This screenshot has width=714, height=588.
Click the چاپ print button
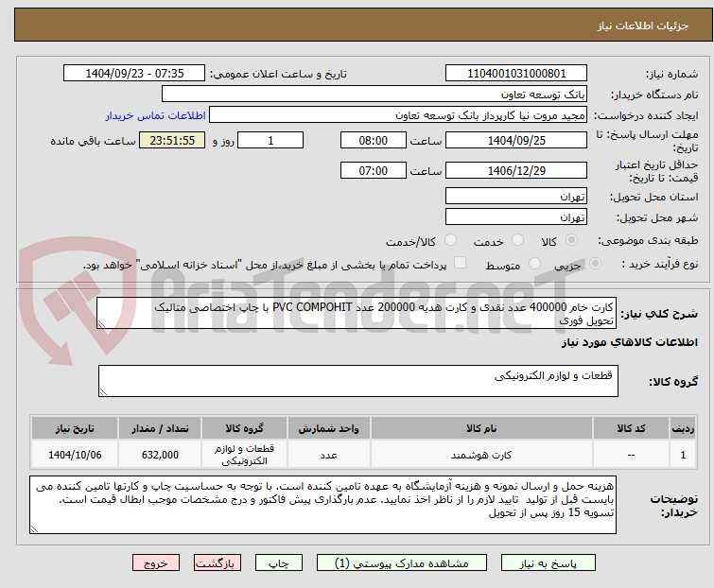[279, 563]
